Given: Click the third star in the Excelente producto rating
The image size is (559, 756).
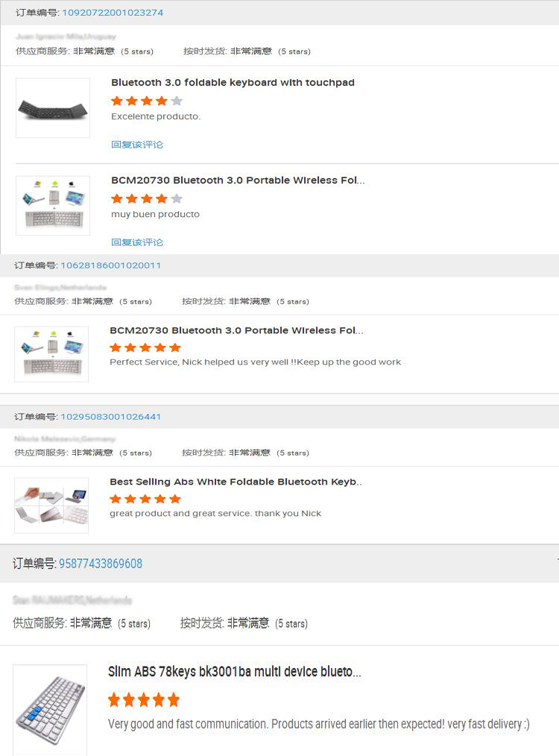Looking at the screenshot, I should (x=146, y=101).
